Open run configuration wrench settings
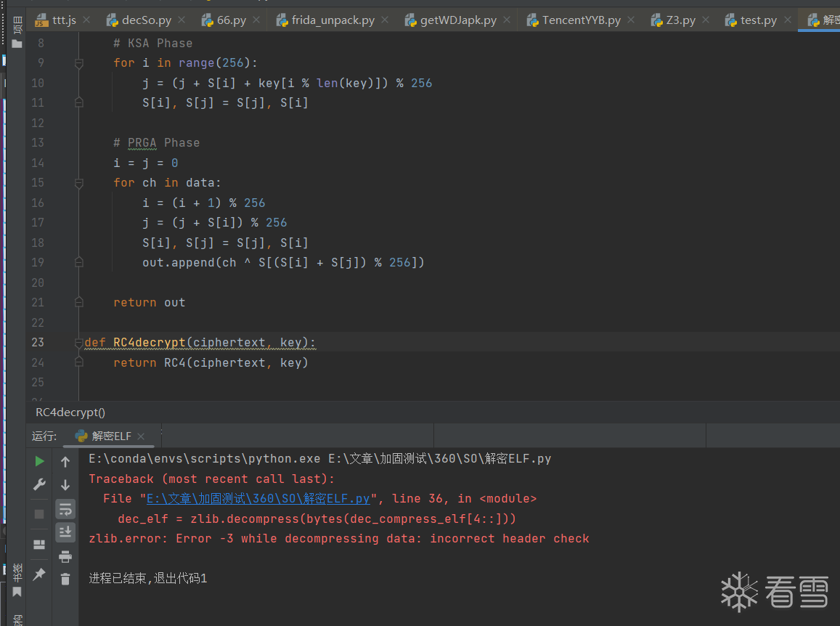Screen dimensions: 840x626 [40, 484]
